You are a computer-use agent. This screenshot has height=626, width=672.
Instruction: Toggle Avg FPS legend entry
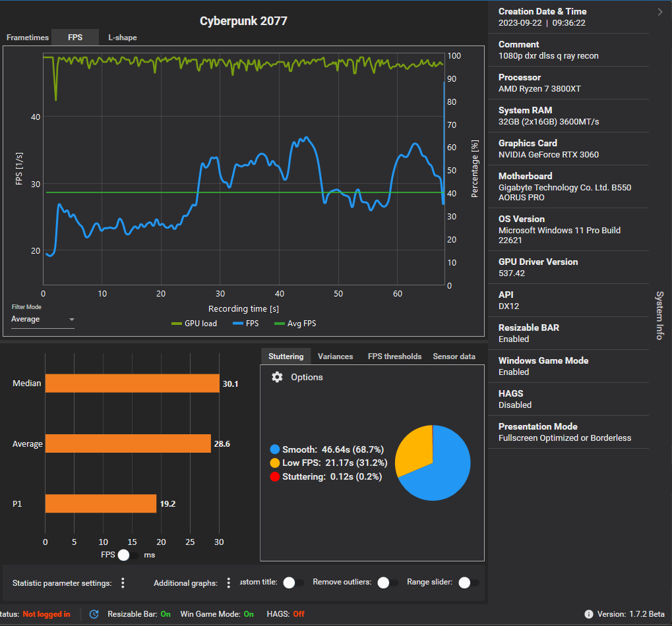[x=295, y=324]
